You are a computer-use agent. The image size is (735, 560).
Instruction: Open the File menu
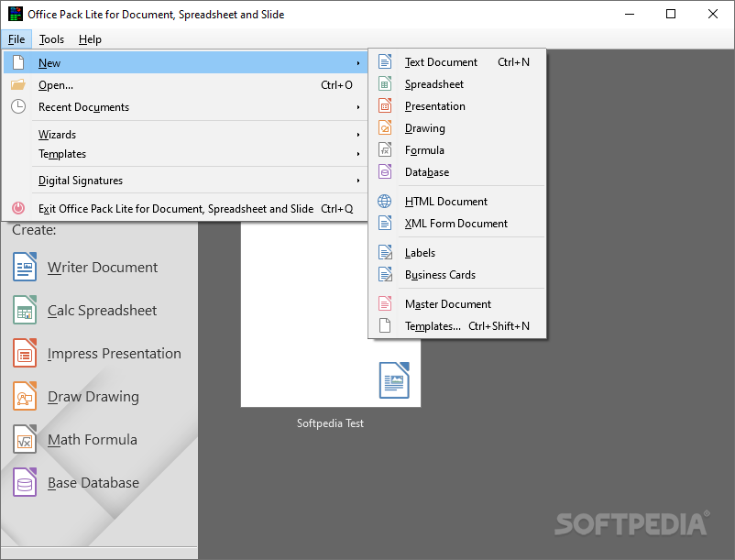(x=16, y=38)
